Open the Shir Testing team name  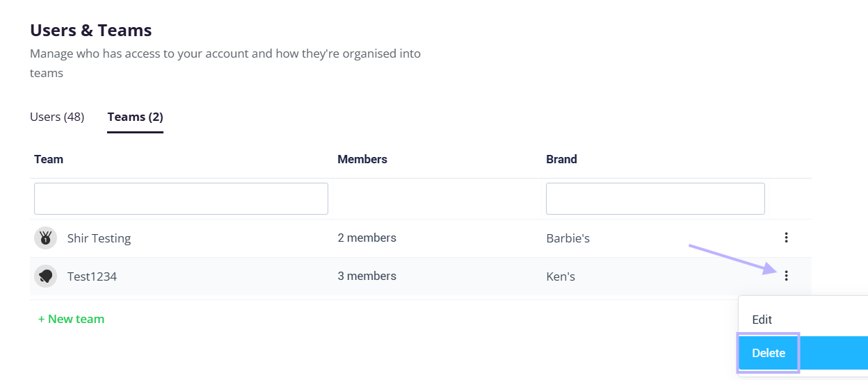(99, 238)
